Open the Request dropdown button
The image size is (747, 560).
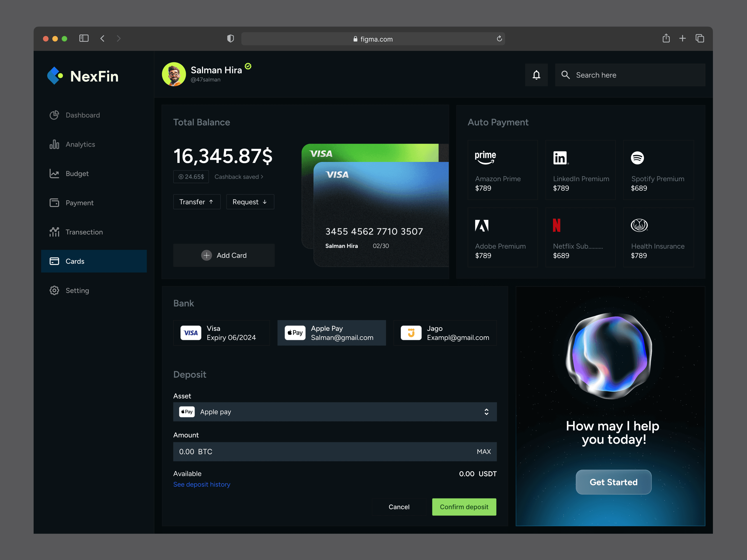point(250,202)
